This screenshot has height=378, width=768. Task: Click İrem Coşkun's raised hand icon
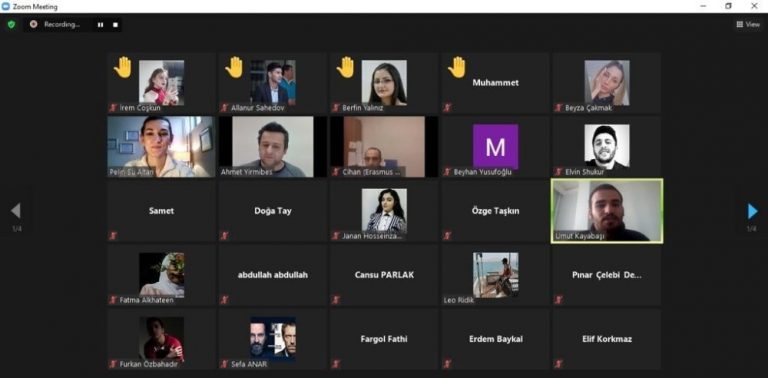pyautogui.click(x=123, y=68)
